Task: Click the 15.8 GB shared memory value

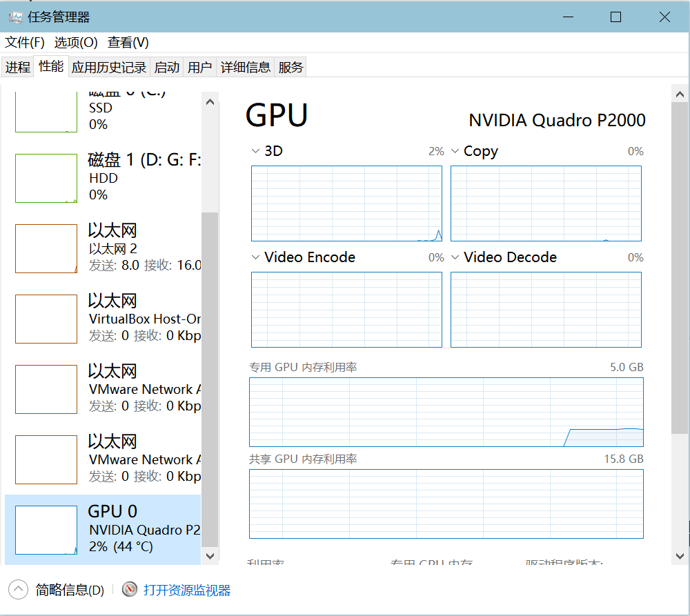Action: tap(624, 459)
